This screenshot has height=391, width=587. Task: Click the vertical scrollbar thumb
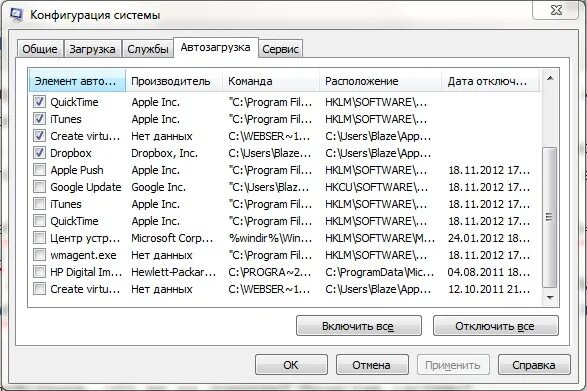(550, 217)
